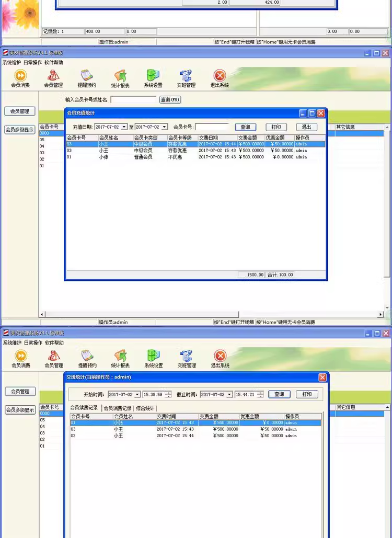Expand 截止时间 date dropdown in 交班统计
Viewport: 392px width, 538px height.
coord(230,395)
